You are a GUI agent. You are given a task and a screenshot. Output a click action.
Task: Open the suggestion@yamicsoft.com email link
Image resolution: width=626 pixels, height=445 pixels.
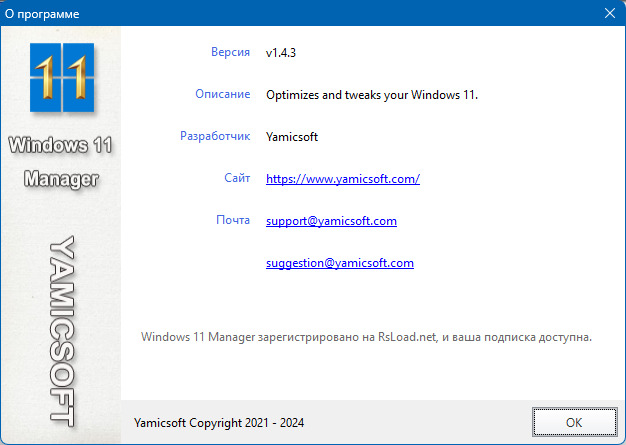coord(339,263)
